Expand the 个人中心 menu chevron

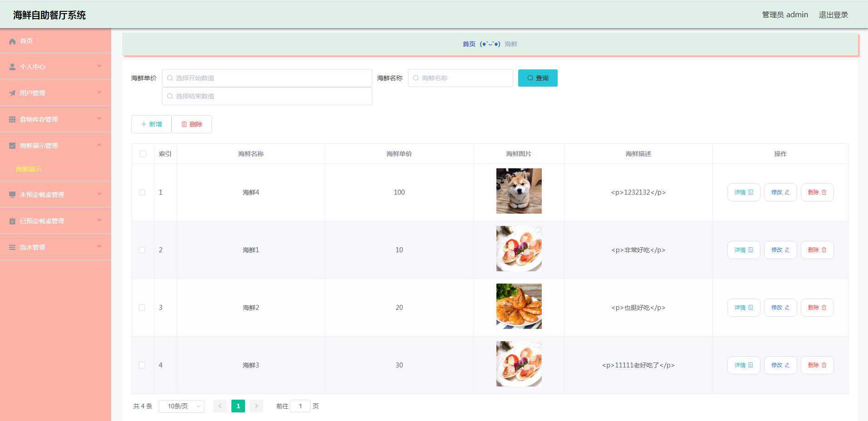[x=99, y=66]
